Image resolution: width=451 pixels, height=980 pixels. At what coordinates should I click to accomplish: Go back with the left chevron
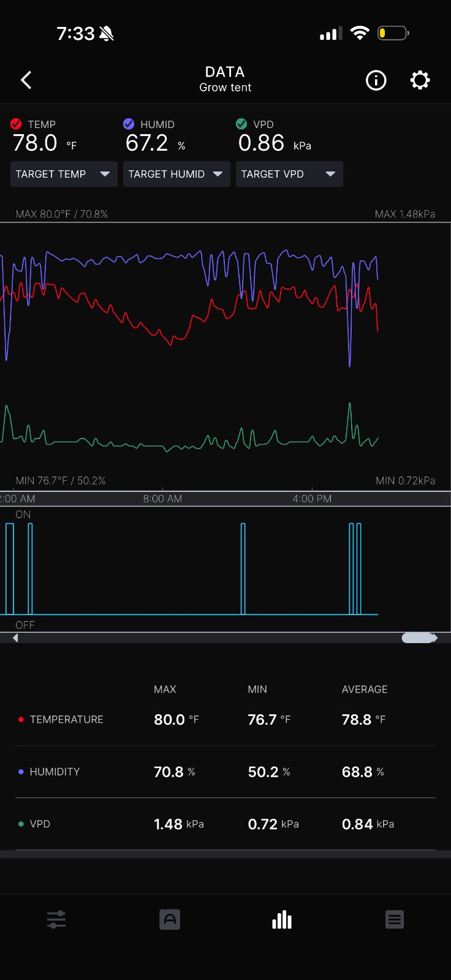click(x=26, y=80)
